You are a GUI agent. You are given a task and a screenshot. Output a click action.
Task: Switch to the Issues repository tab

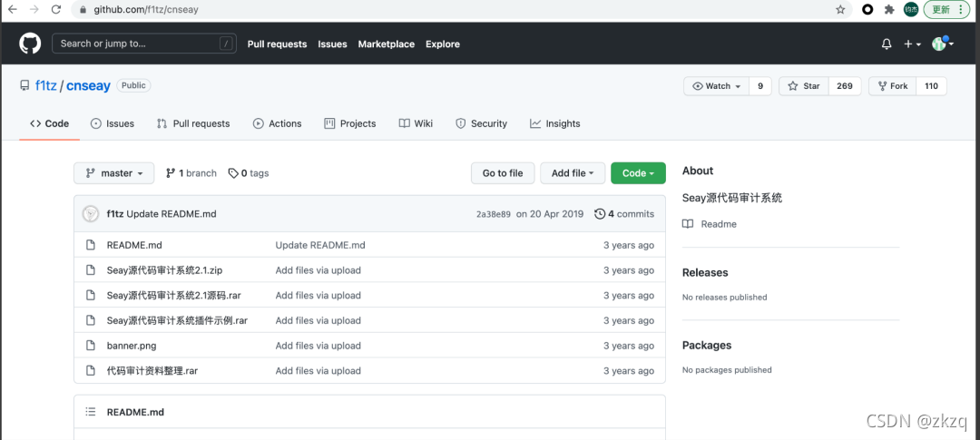point(113,123)
